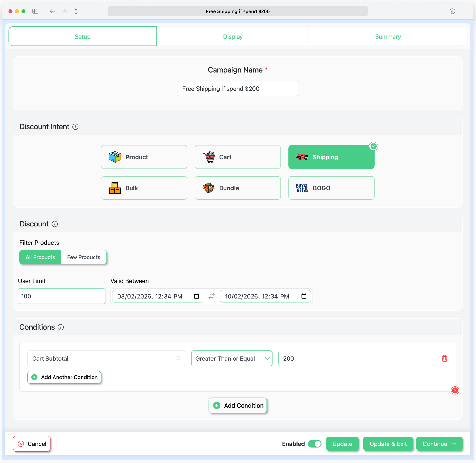Click the swap dates arrows icon
Viewport: 476px width, 463px height.
tap(211, 296)
